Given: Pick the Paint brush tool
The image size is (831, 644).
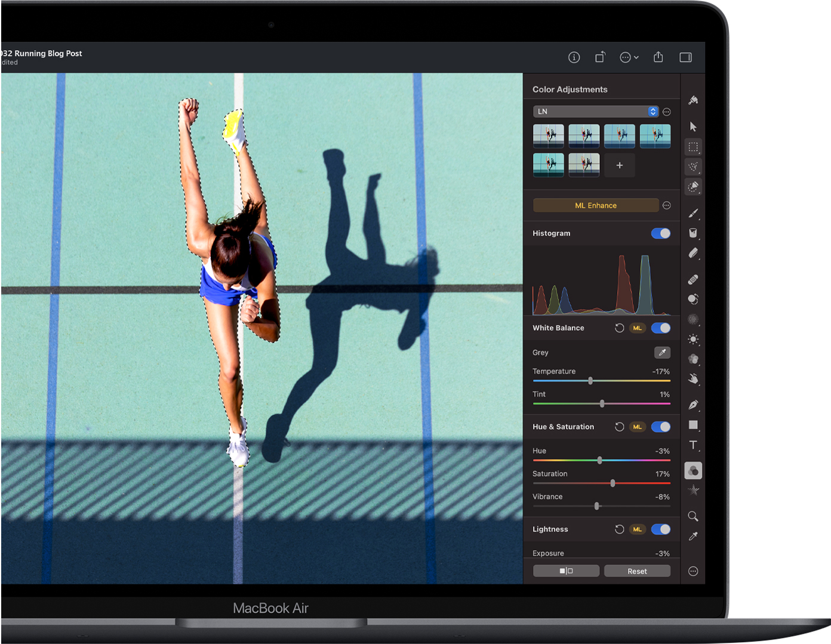Looking at the screenshot, I should pyautogui.click(x=693, y=213).
